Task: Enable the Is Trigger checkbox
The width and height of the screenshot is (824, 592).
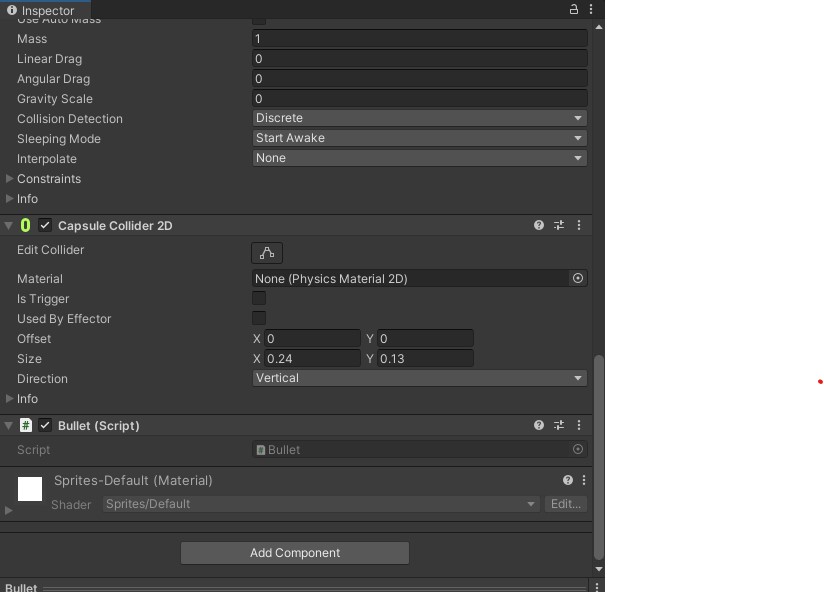Action: [259, 298]
